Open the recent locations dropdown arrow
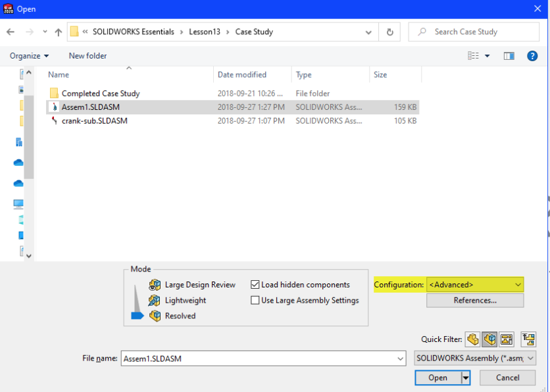The image size is (550, 392). [x=45, y=32]
